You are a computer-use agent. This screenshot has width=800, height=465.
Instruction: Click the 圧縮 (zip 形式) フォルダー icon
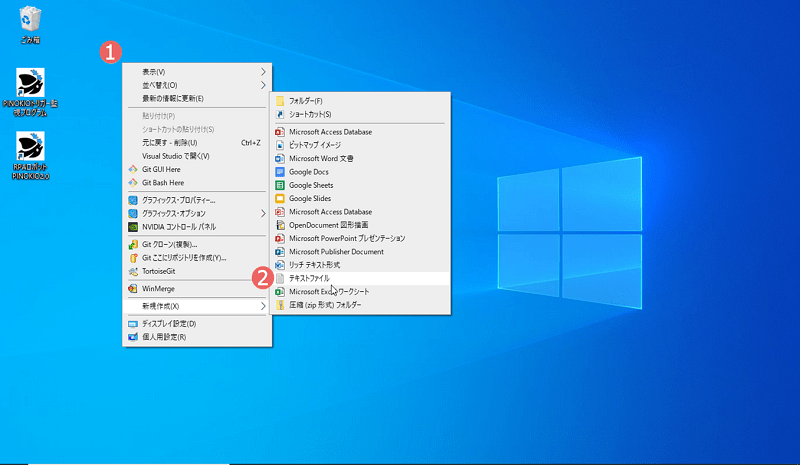[x=280, y=305]
